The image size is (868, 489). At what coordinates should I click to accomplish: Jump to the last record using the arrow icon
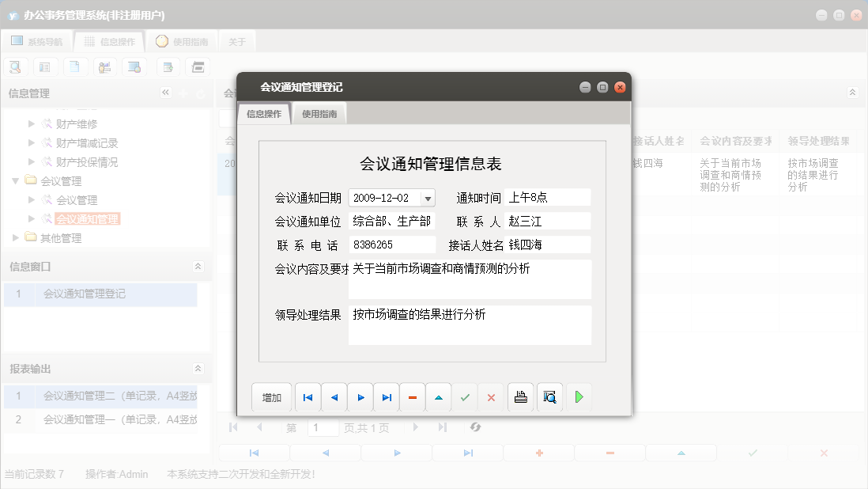coord(386,397)
